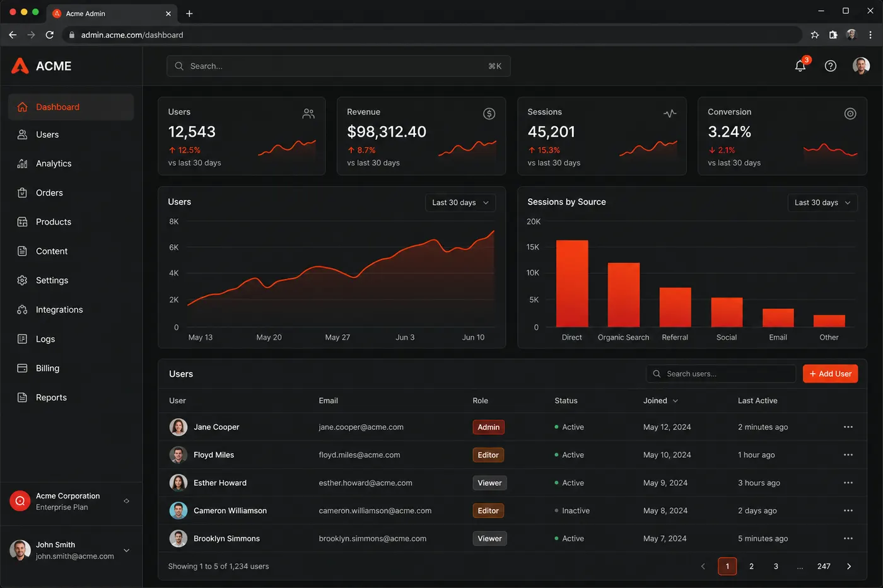This screenshot has width=883, height=588.
Task: Jump to page 247 in pagination
Action: [x=824, y=567]
